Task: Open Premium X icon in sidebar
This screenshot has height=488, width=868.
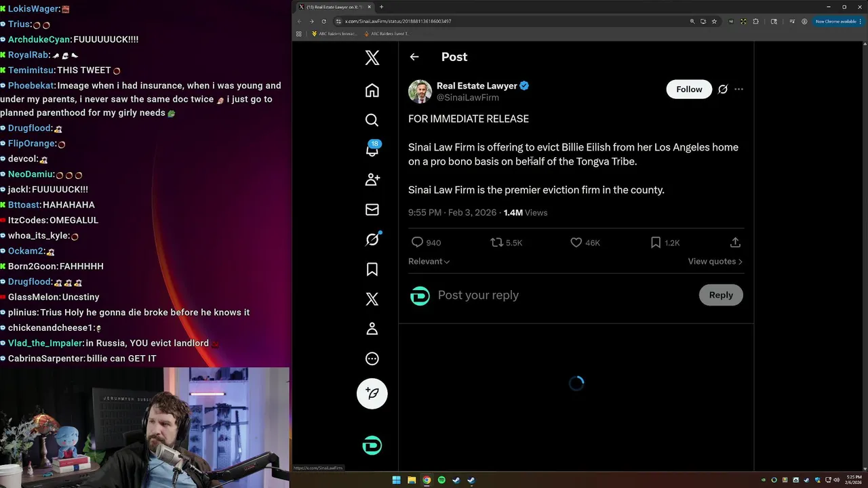Action: (x=372, y=299)
